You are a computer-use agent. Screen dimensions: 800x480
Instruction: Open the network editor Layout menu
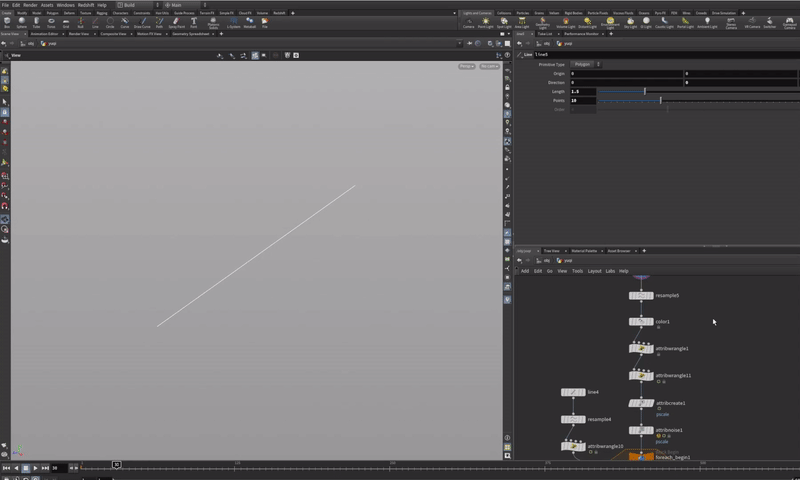point(594,271)
